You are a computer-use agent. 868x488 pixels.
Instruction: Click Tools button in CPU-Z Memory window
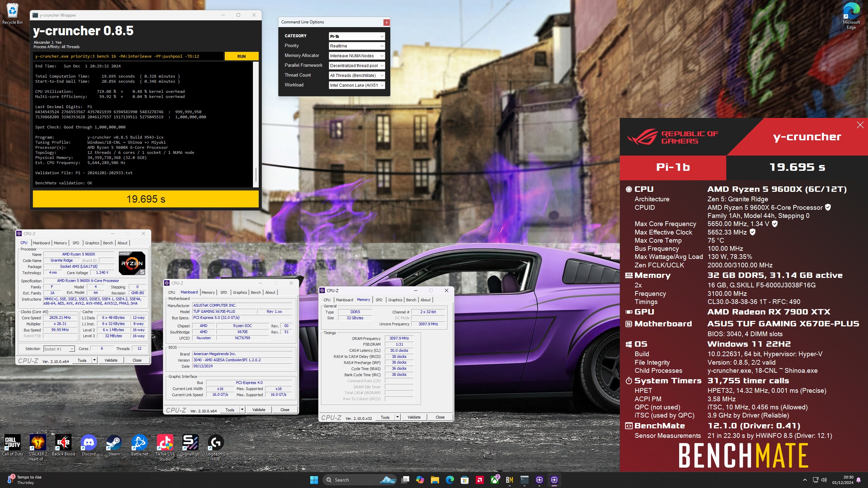385,417
